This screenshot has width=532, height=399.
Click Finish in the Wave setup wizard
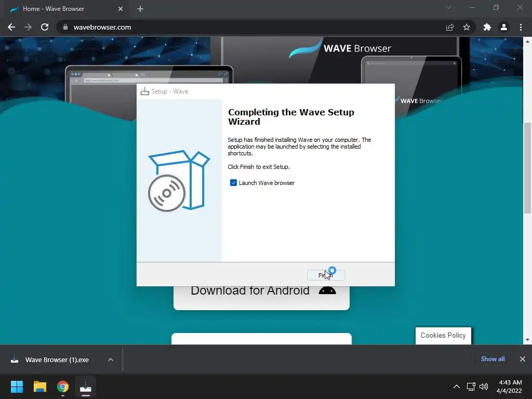pyautogui.click(x=326, y=275)
